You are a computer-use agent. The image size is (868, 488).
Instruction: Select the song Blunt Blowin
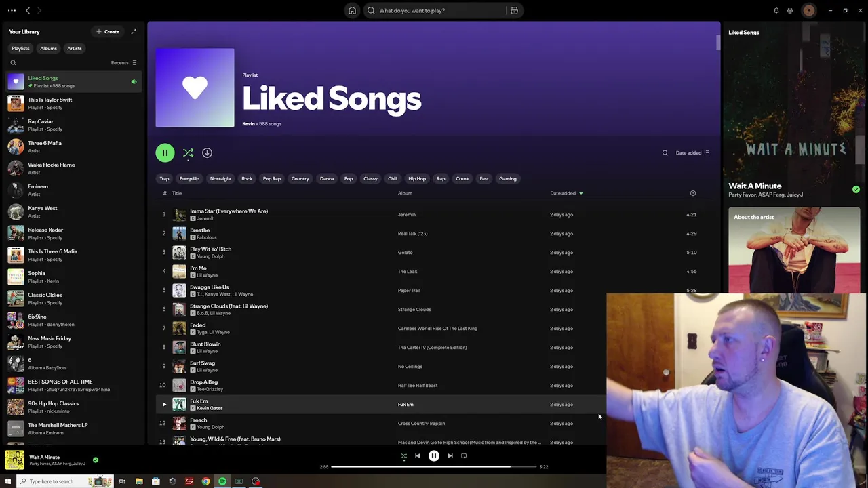(205, 344)
